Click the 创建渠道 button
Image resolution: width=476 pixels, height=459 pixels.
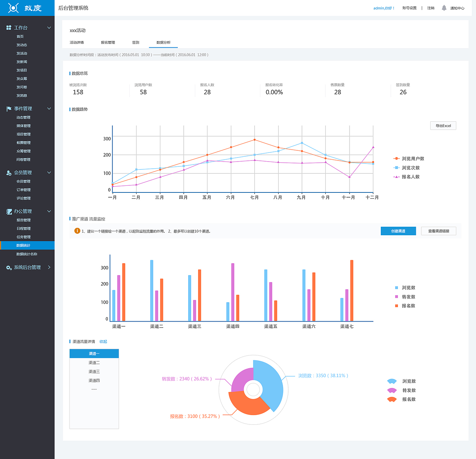[x=398, y=231]
